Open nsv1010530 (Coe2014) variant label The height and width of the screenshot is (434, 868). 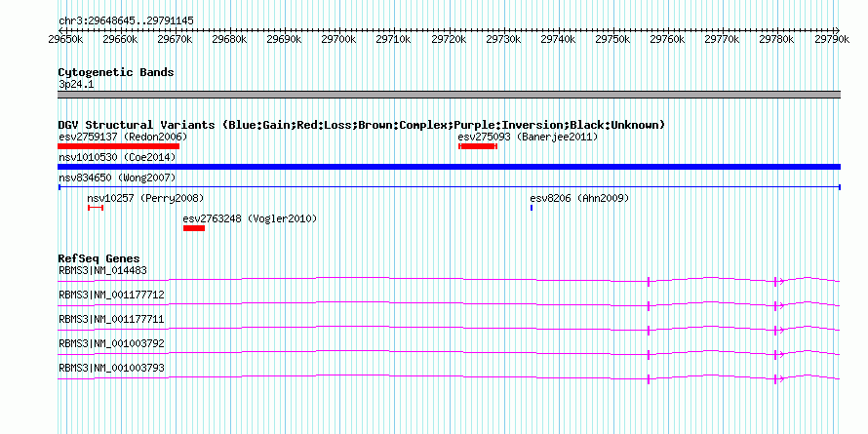click(x=117, y=157)
